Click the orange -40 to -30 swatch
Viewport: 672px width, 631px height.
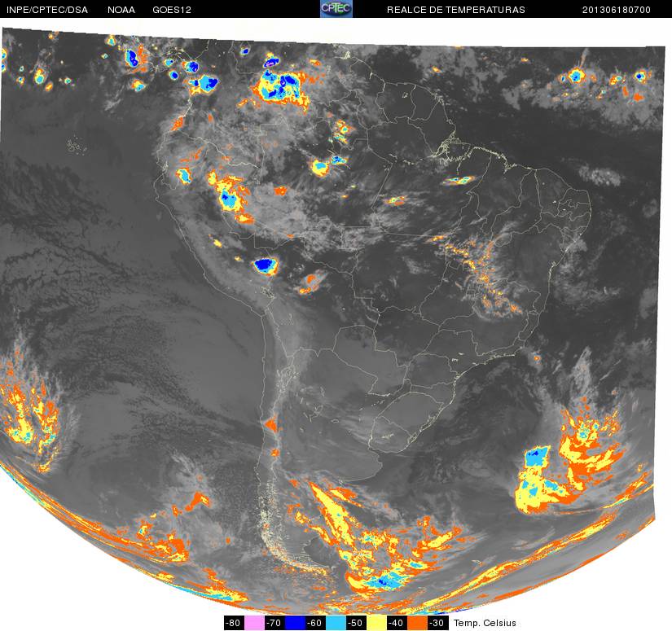coord(418,623)
